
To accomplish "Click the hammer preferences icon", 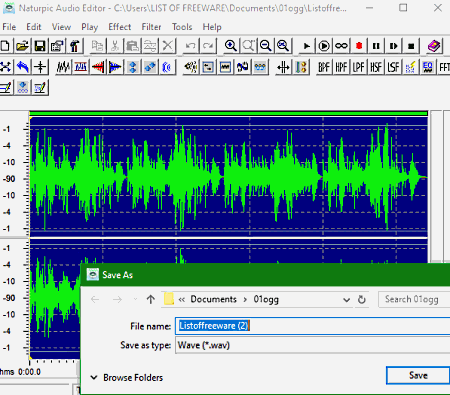I will (75, 46).
